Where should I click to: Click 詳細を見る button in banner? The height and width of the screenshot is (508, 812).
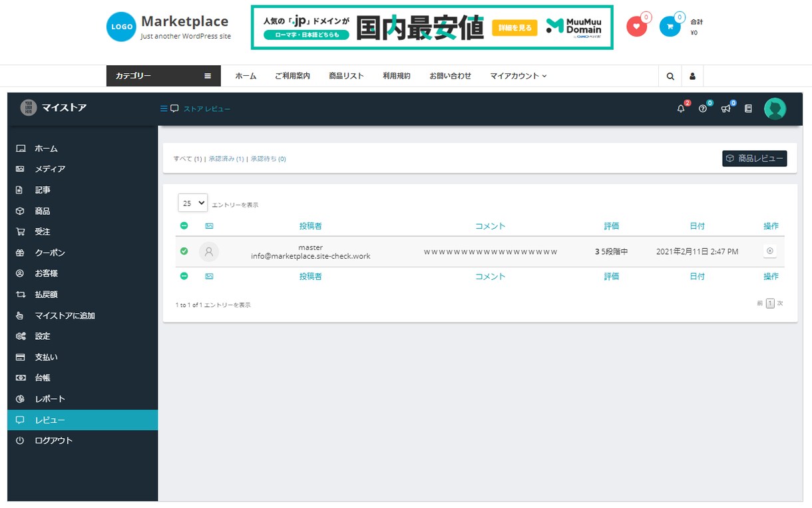pyautogui.click(x=514, y=28)
